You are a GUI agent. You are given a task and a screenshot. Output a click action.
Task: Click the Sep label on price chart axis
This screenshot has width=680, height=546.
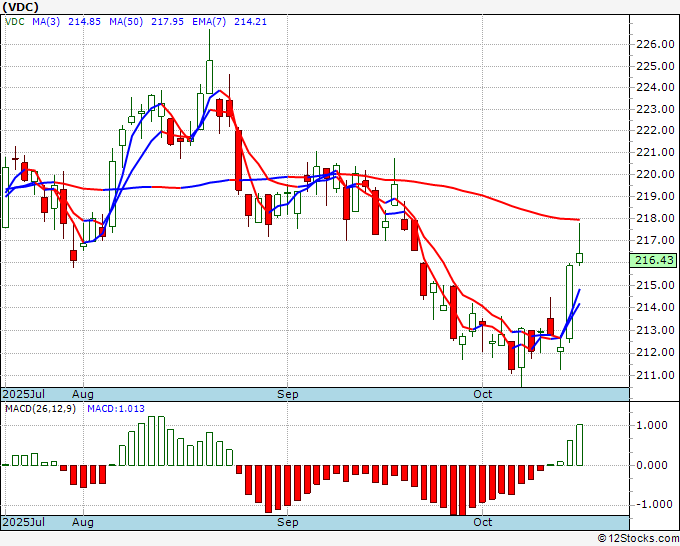click(x=288, y=394)
